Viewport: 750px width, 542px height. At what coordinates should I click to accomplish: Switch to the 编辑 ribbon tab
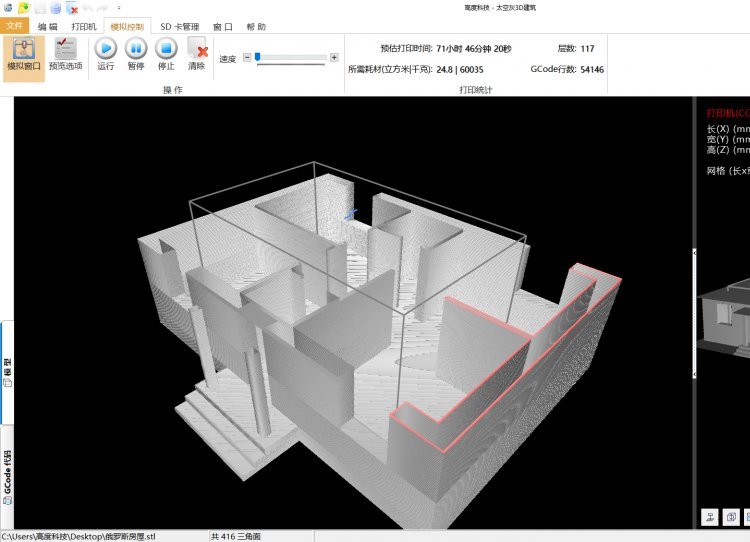[x=47, y=27]
